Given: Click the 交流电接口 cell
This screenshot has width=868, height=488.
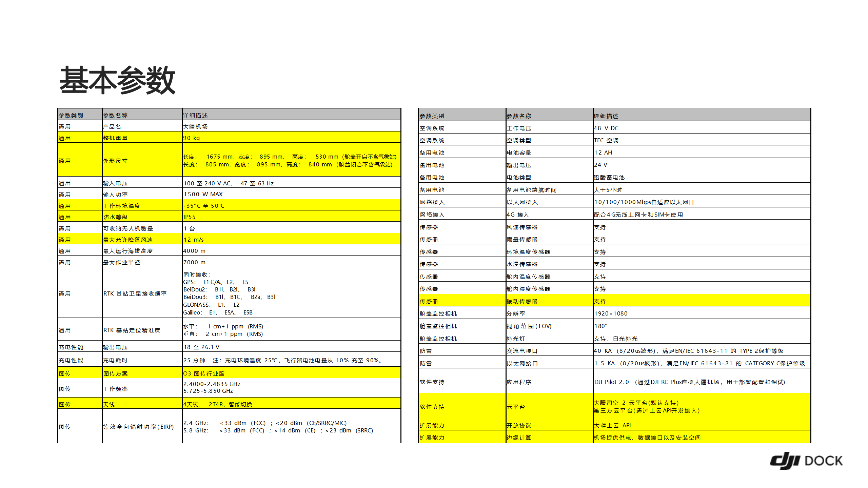Looking at the screenshot, I should 549,350.
